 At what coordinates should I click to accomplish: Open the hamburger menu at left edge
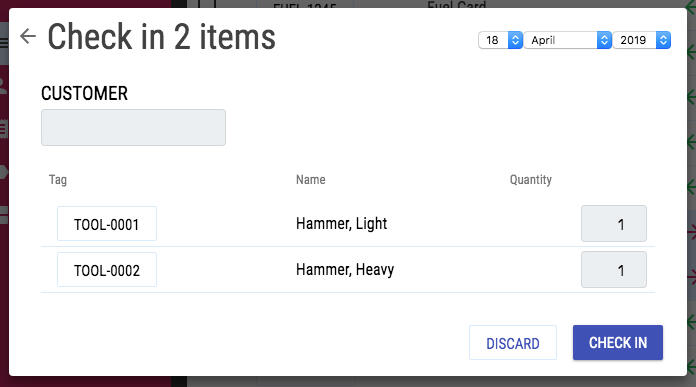click(4, 42)
